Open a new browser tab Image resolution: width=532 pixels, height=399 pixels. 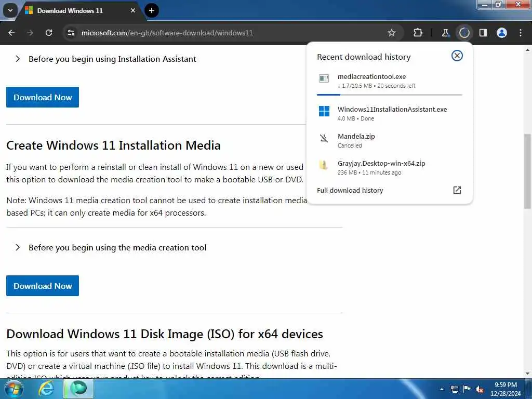point(152,10)
